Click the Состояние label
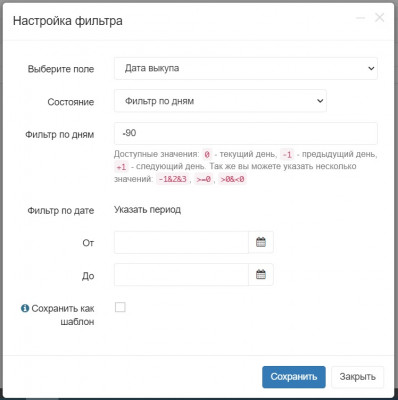The height and width of the screenshot is (400, 398). coord(71,102)
